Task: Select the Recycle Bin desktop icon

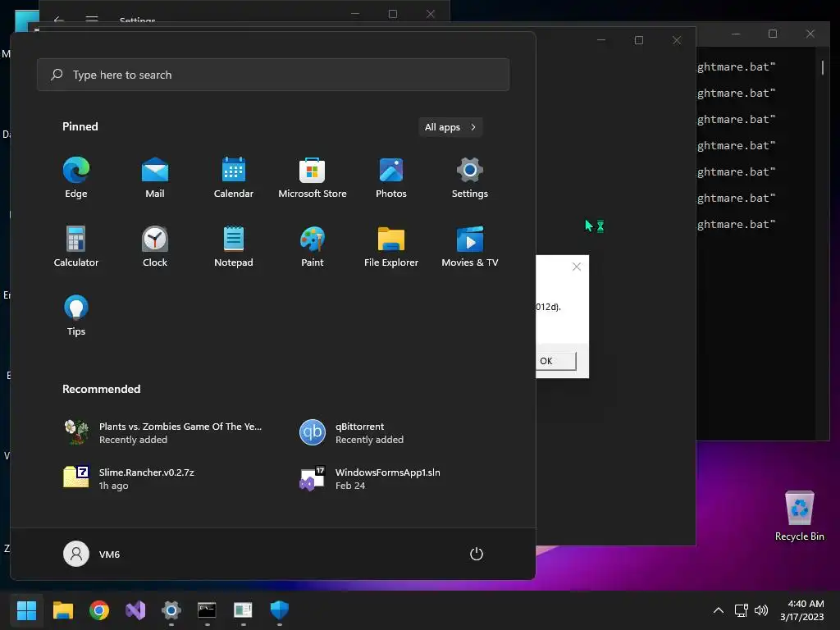Action: [x=799, y=516]
